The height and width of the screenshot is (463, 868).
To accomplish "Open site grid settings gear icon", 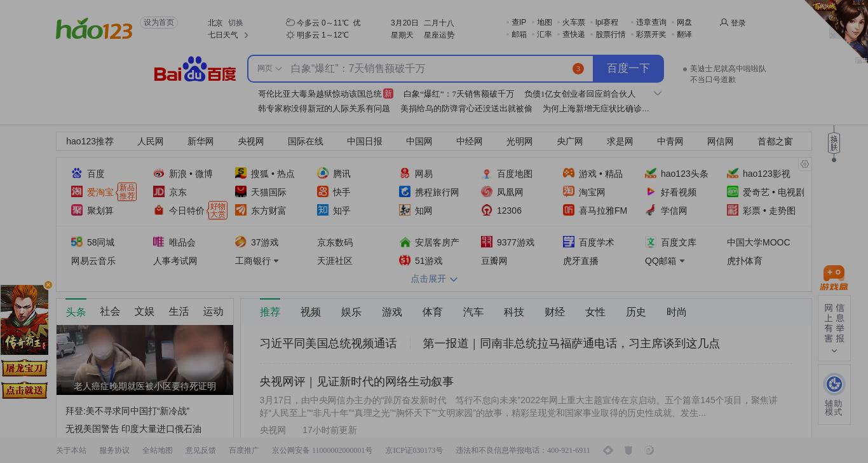I will (804, 164).
